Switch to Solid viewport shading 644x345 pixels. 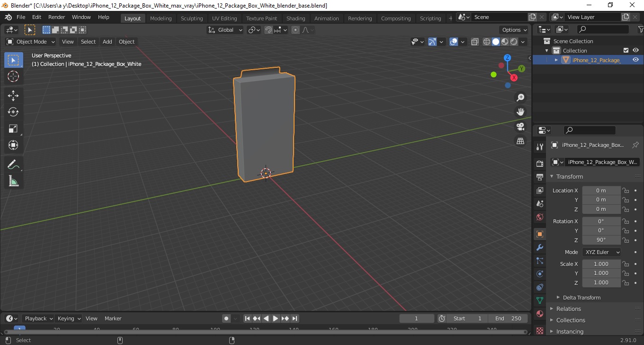[x=496, y=42]
